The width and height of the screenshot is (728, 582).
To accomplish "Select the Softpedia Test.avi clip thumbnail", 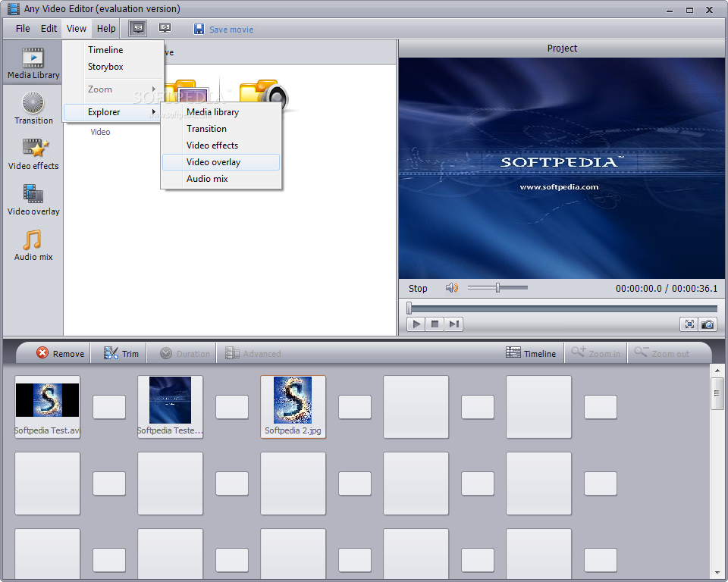I will click(x=47, y=406).
